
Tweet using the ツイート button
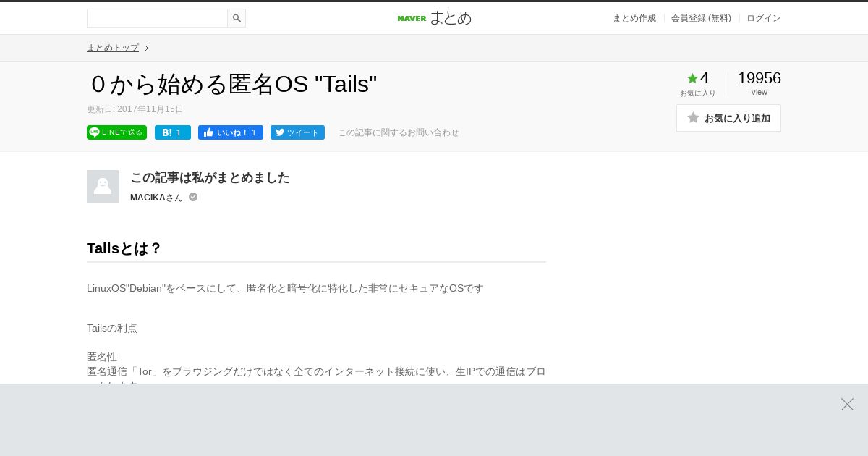[297, 132]
